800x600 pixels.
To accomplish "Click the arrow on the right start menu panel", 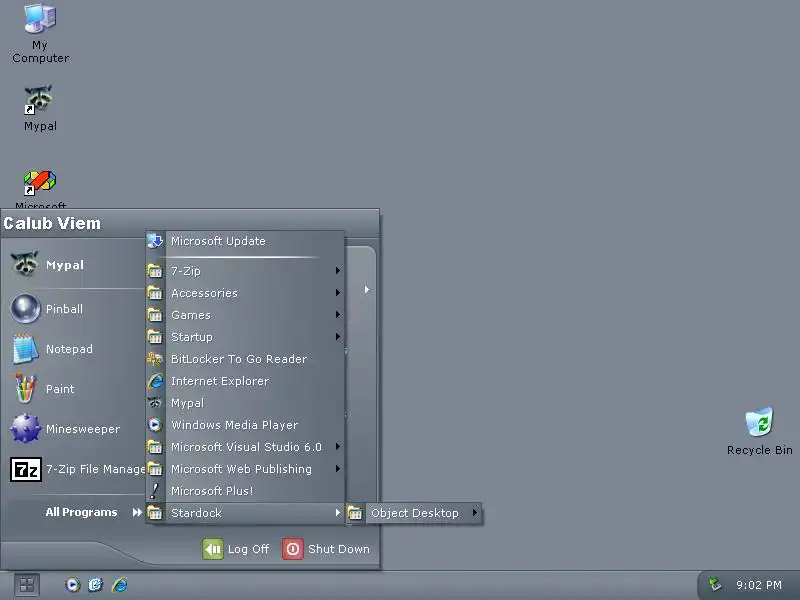I will 367,290.
